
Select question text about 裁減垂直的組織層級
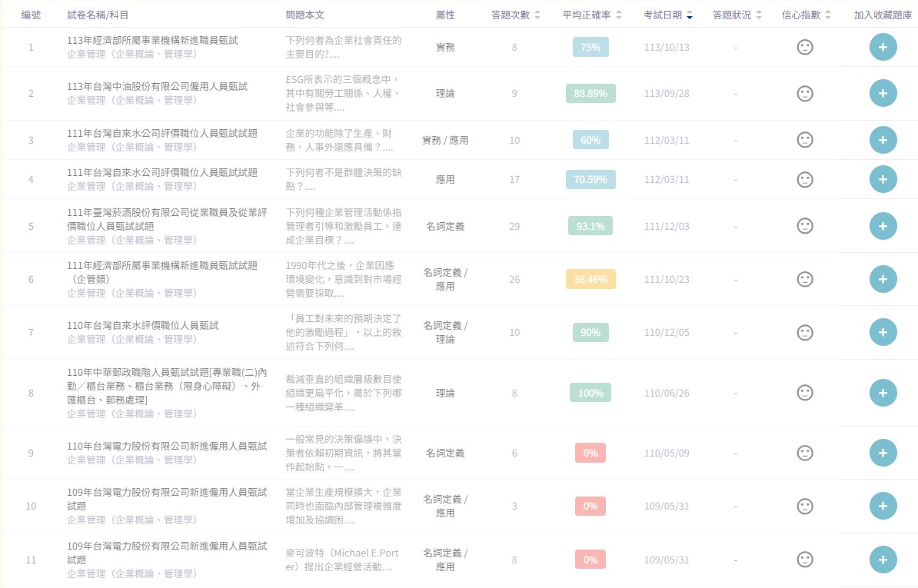pos(344,393)
